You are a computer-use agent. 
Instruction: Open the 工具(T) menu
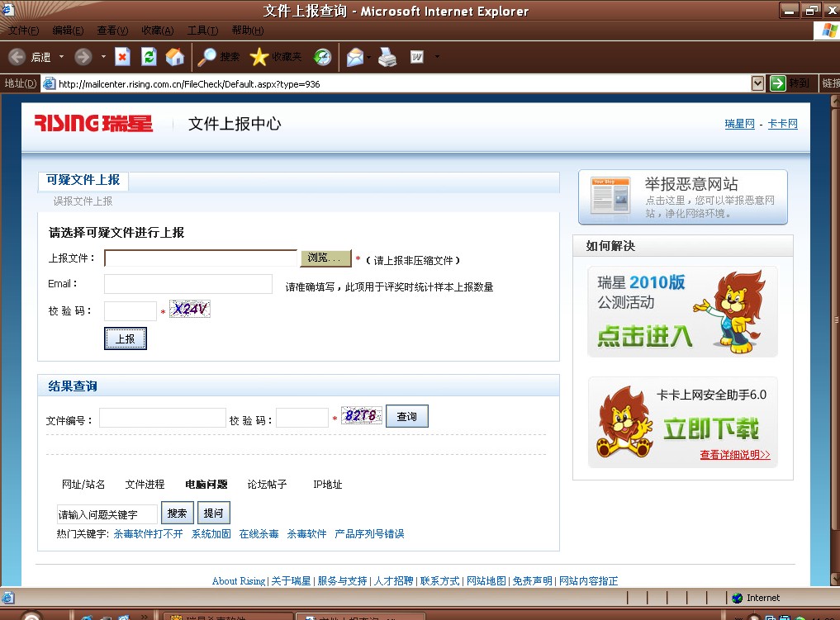pos(202,31)
